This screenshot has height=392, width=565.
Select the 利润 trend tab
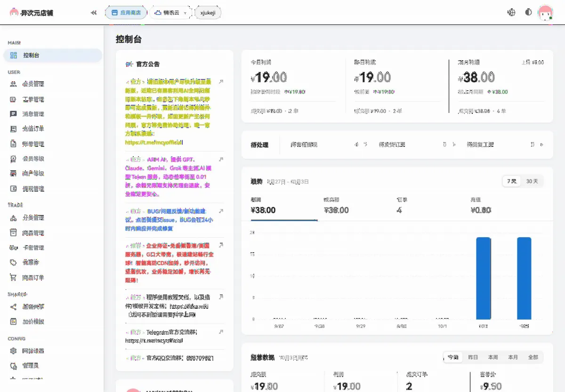[x=284, y=206]
